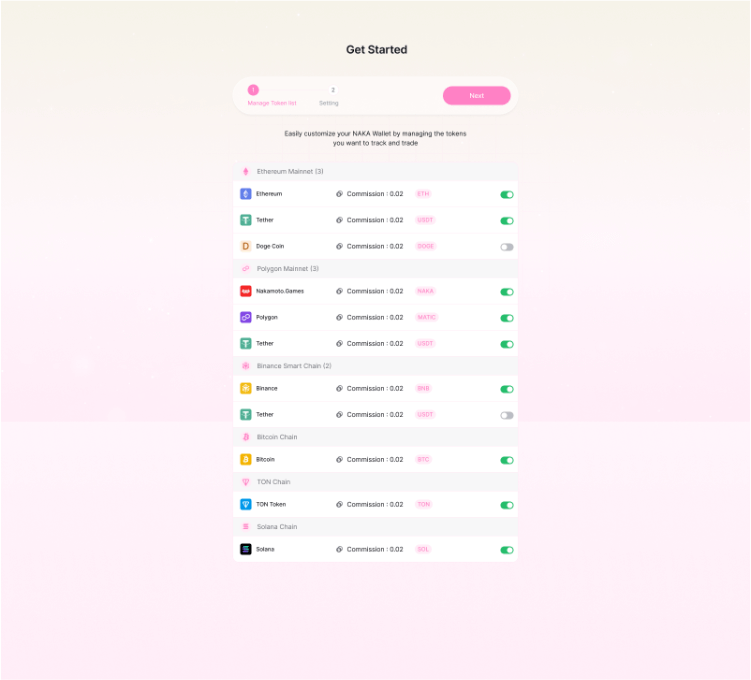Image resolution: width=751 pixels, height=680 pixels.
Task: Click the NAKA symbol badge
Action: coord(425,291)
